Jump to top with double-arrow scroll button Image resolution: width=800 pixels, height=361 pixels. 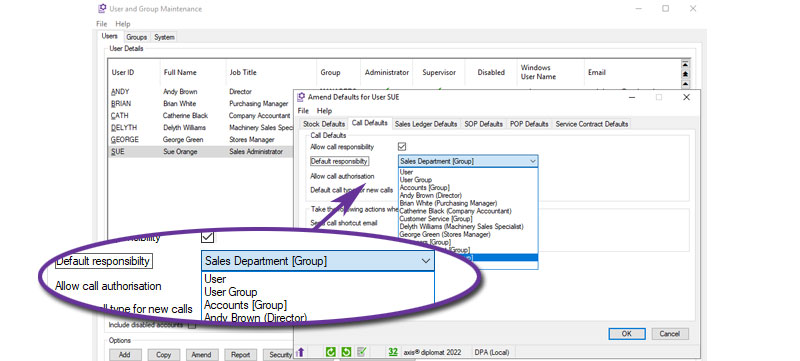coord(685,74)
